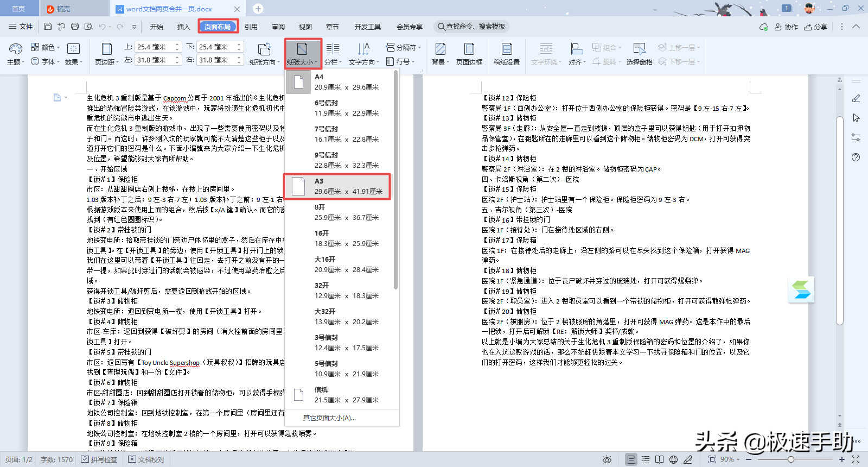The width and height of the screenshot is (868, 467).
Task: Open the 文字方向 text direction dropdown
Action: (x=363, y=54)
